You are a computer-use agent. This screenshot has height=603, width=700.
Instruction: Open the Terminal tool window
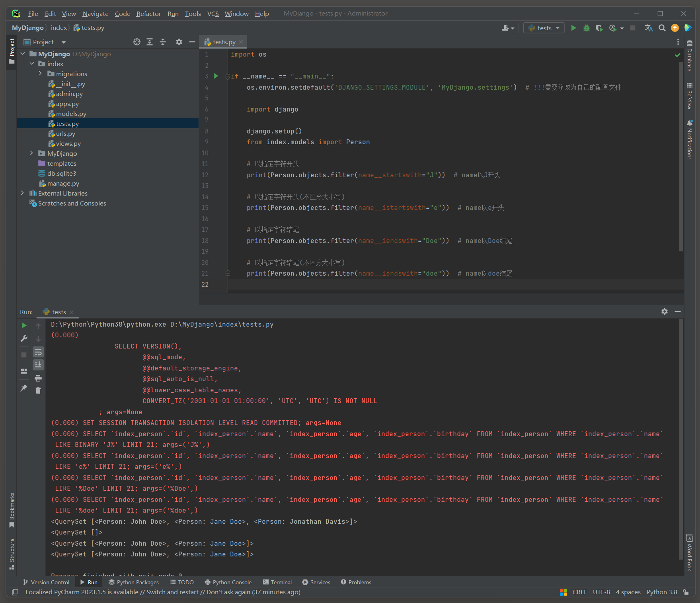[x=277, y=582]
